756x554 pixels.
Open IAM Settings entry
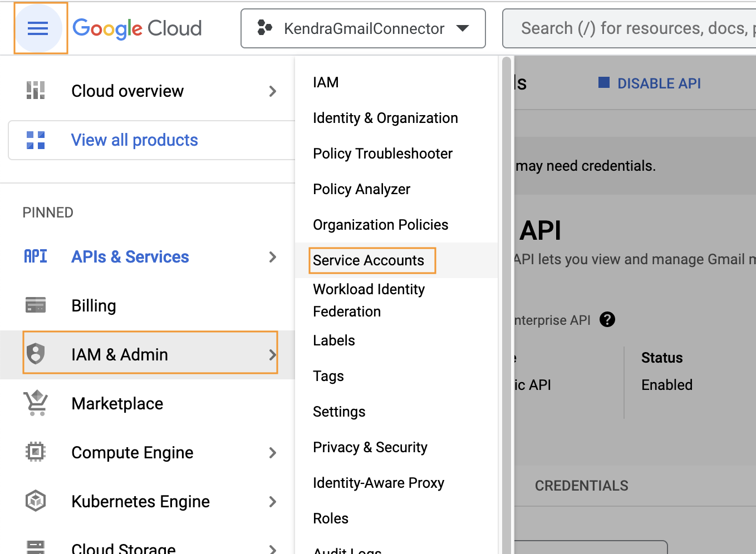[x=339, y=412]
